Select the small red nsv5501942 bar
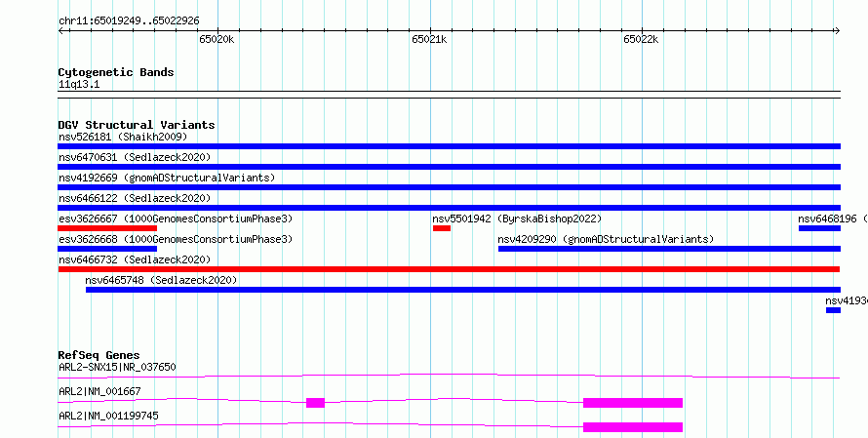Viewport: 868px width, 438px height. pos(442,228)
